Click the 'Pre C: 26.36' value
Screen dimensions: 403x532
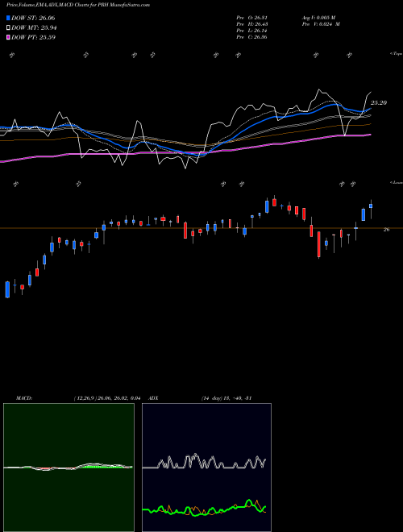[252, 37]
